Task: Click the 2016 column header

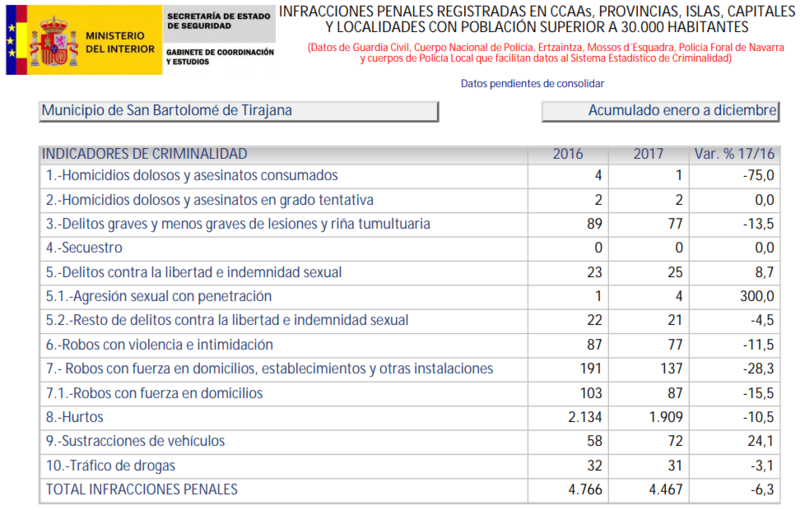Action: (569, 154)
